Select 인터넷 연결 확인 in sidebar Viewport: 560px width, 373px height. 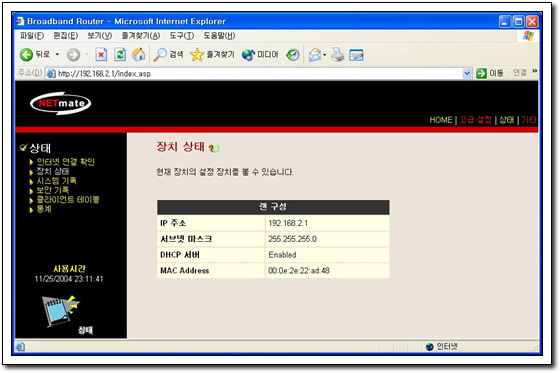(x=65, y=162)
